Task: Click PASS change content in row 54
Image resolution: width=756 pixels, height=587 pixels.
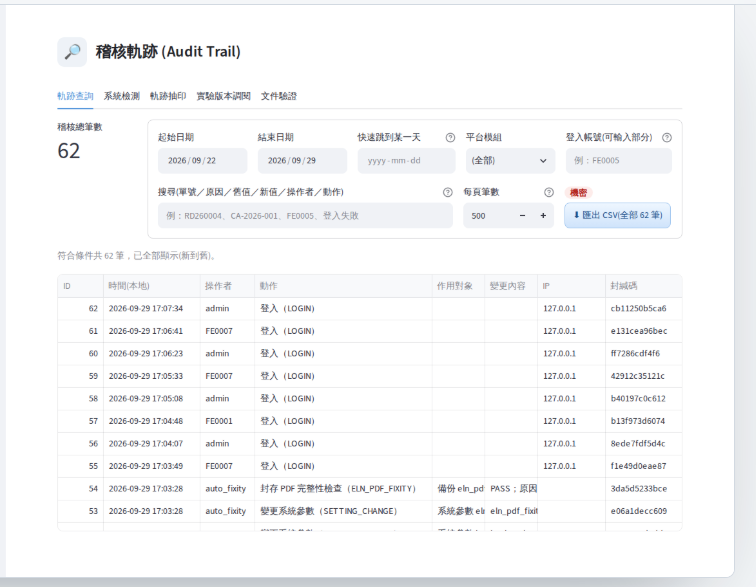Action: (513, 489)
